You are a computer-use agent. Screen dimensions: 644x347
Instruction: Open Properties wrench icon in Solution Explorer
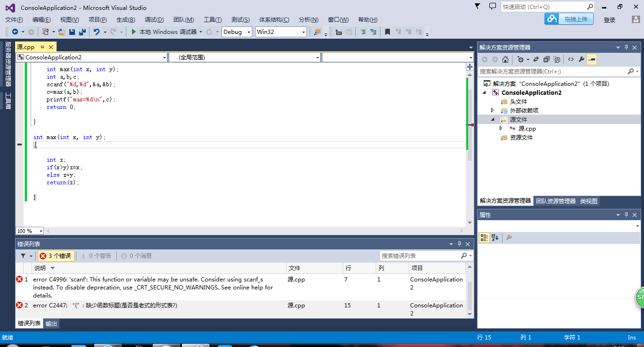click(x=581, y=59)
